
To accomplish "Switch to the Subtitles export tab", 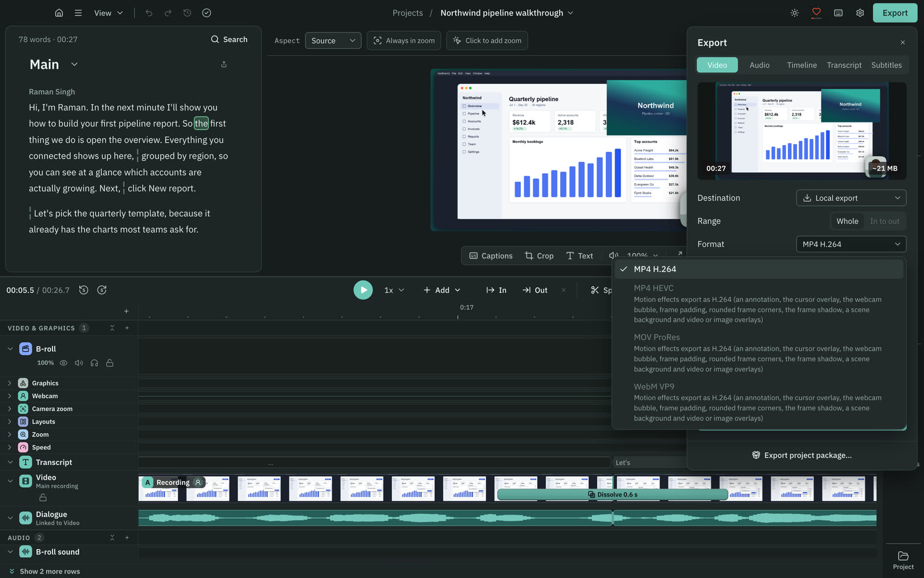I will [x=886, y=65].
